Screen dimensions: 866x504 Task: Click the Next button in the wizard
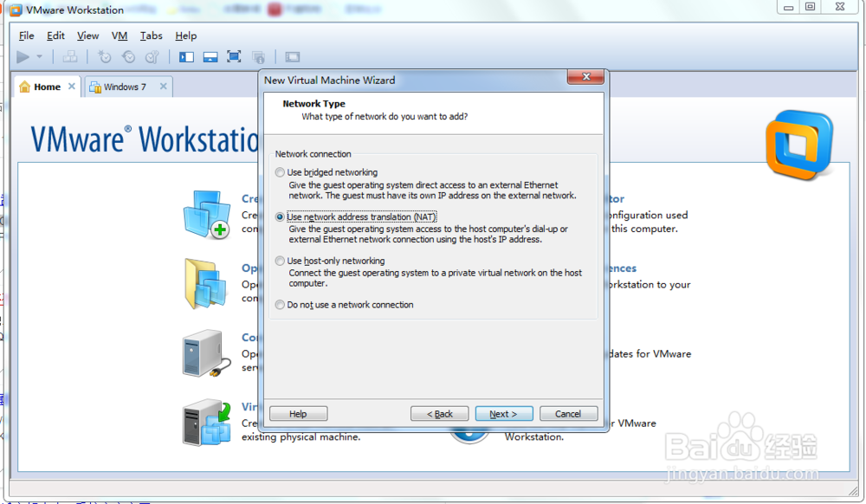click(x=504, y=413)
